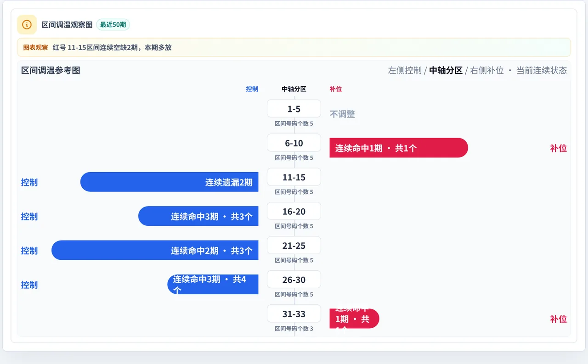The height and width of the screenshot is (364, 588).
Task: Click the red bar in the 31-33 row
Action: click(x=354, y=319)
